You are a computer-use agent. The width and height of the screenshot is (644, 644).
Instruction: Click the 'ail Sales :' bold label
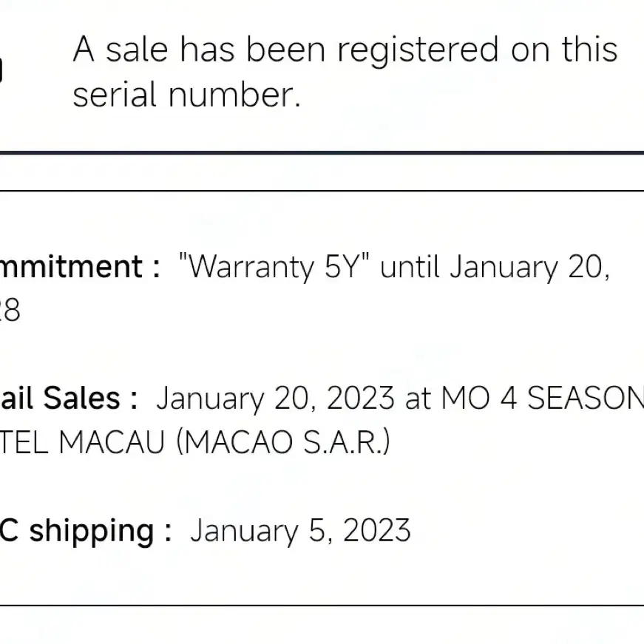[x=69, y=398]
